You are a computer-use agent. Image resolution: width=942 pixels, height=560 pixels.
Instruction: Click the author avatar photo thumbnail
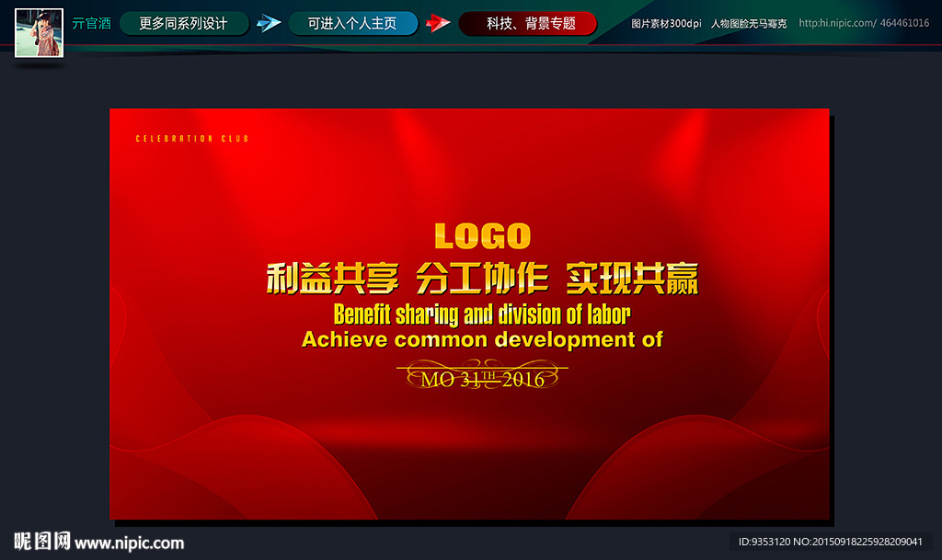pos(39,33)
